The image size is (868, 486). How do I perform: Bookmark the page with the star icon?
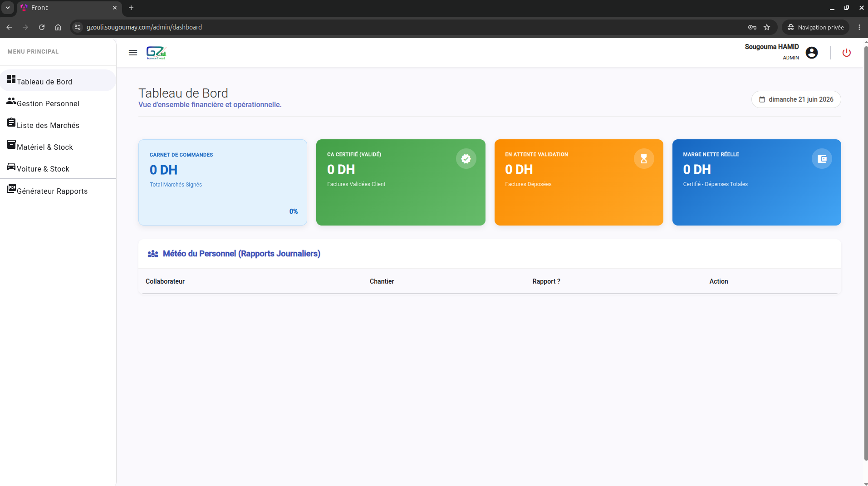tap(767, 27)
